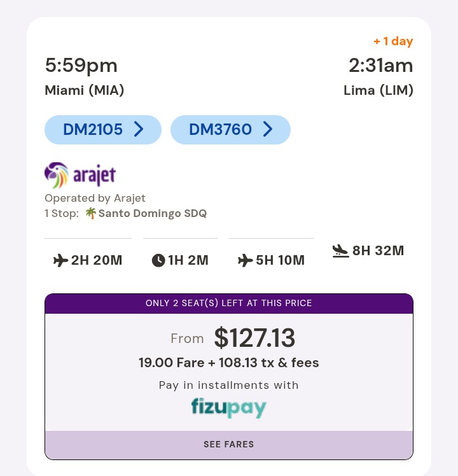Click the 'Only 2 seat(s) left' banner
This screenshot has height=476, width=458.
tap(229, 304)
